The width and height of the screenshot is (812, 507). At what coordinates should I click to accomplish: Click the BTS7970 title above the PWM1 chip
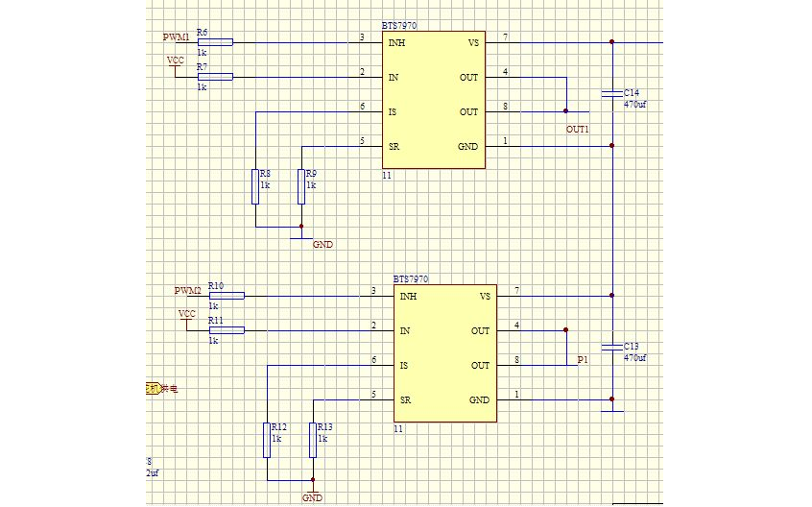399,25
